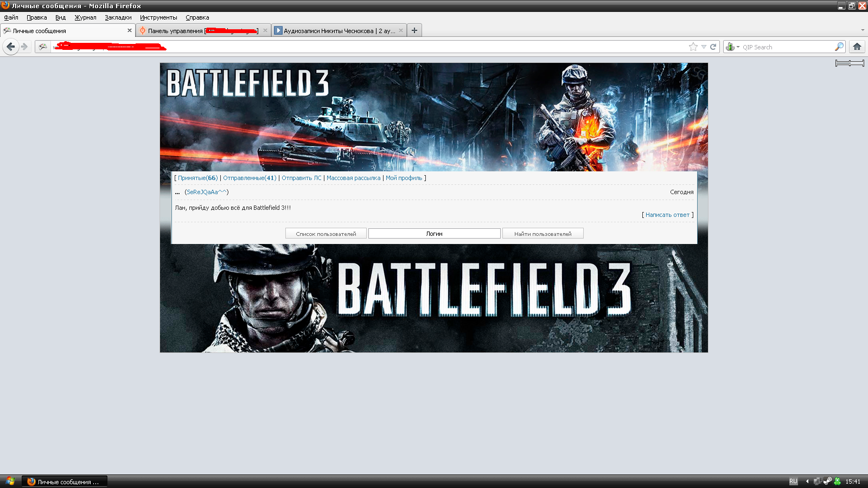Click the 'Логин' input field
Viewport: 868px width, 488px height.
(434, 234)
